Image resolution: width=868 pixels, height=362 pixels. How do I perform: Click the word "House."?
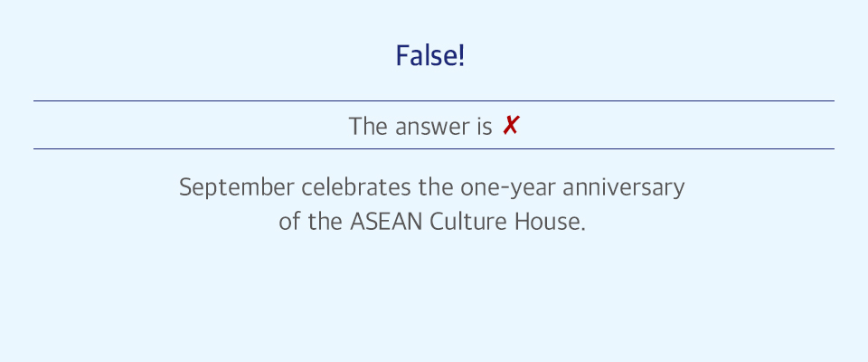coord(550,222)
